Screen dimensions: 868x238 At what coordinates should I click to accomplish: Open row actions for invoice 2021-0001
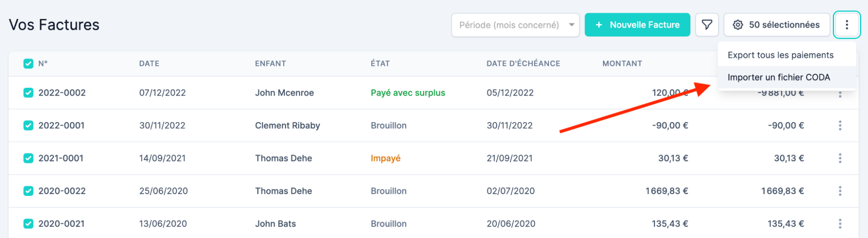tap(840, 158)
